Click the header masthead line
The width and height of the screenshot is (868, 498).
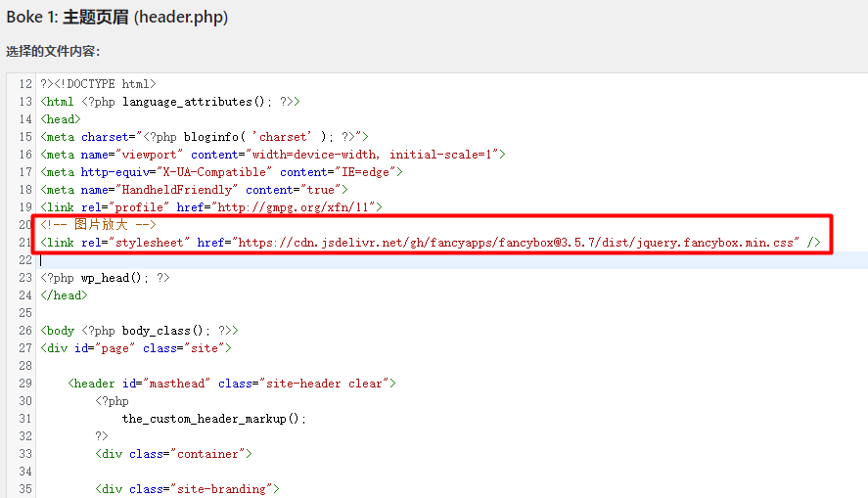point(232,384)
